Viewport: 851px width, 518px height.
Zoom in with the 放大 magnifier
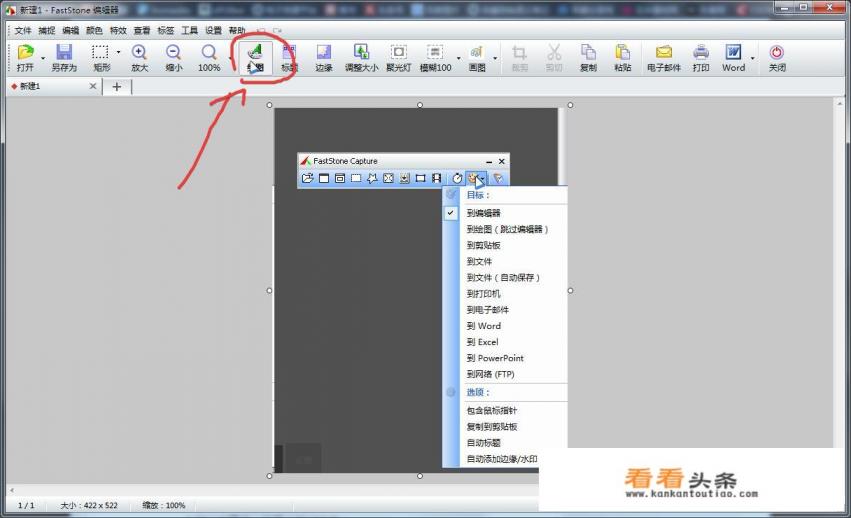click(x=139, y=56)
